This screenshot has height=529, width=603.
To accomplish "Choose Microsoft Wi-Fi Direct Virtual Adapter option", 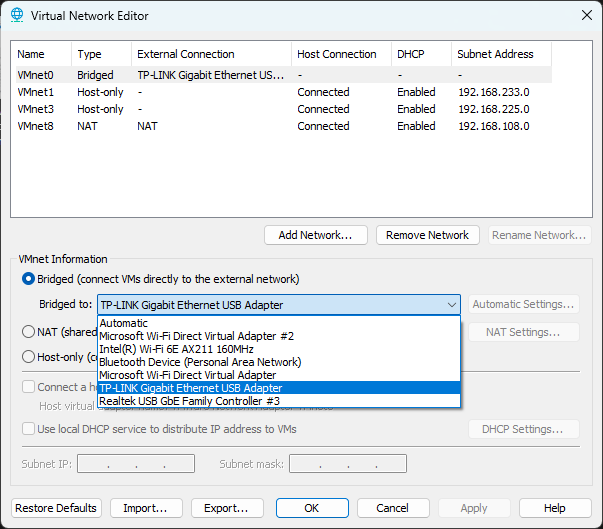I will [279, 375].
